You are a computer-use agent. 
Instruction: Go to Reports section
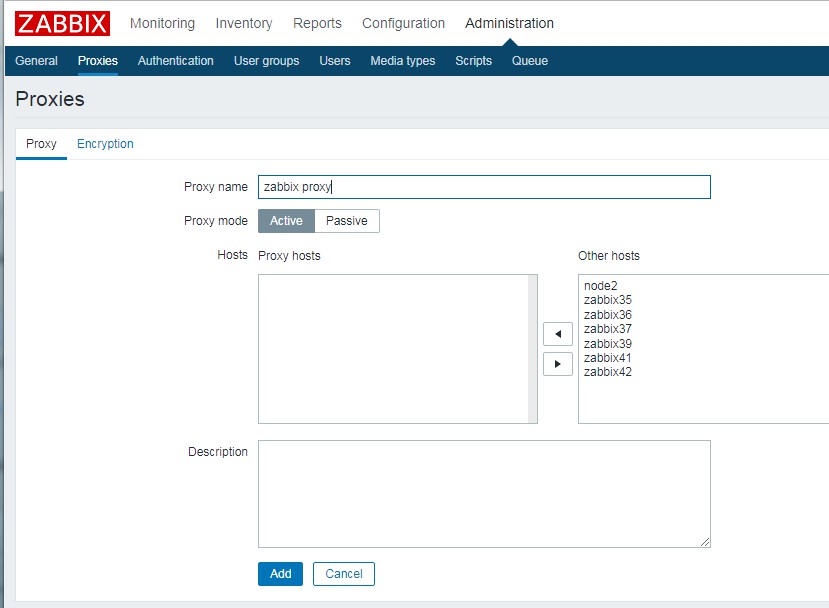317,23
